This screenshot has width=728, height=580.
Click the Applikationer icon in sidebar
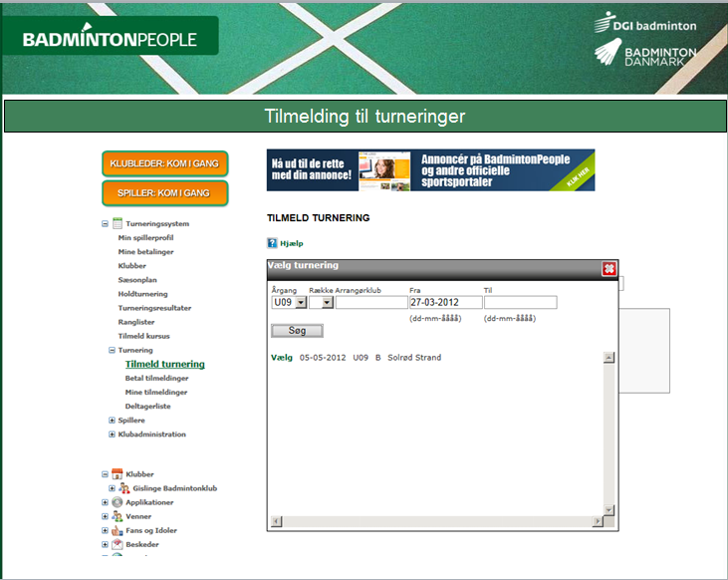click(x=118, y=502)
